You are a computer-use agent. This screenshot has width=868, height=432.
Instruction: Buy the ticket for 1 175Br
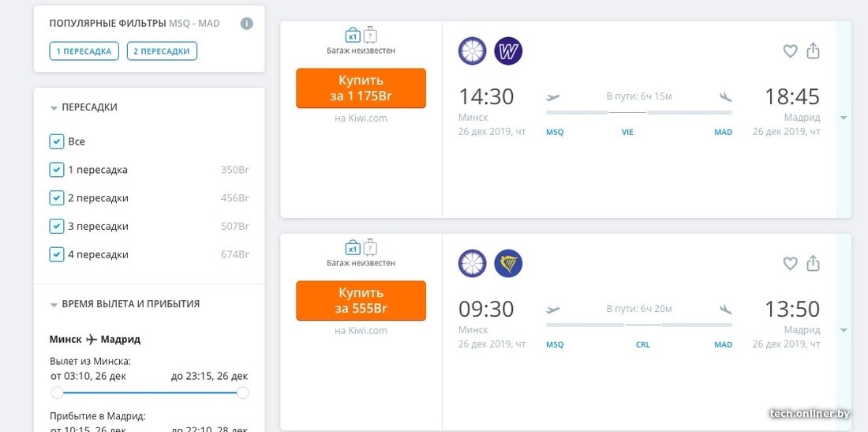361,88
